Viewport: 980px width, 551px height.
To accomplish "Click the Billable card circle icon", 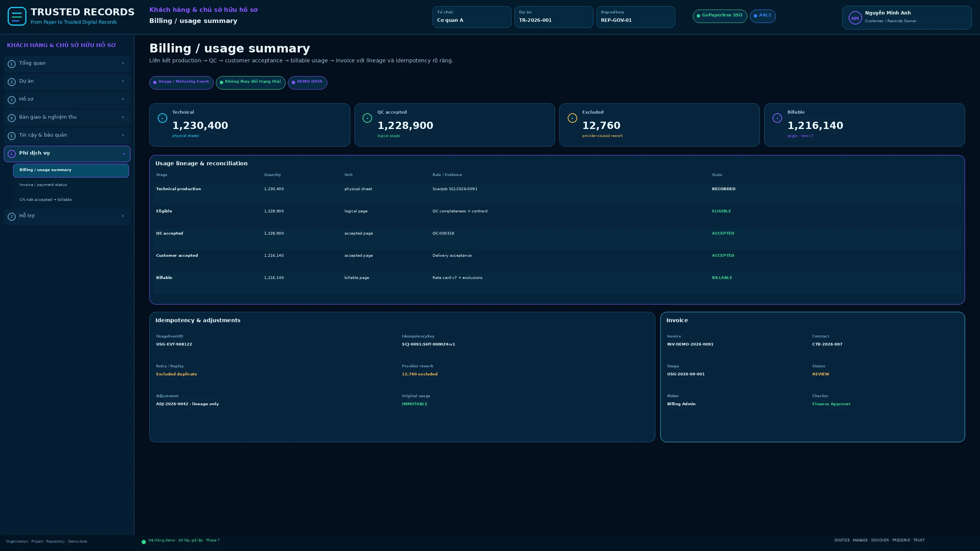I will point(777,118).
